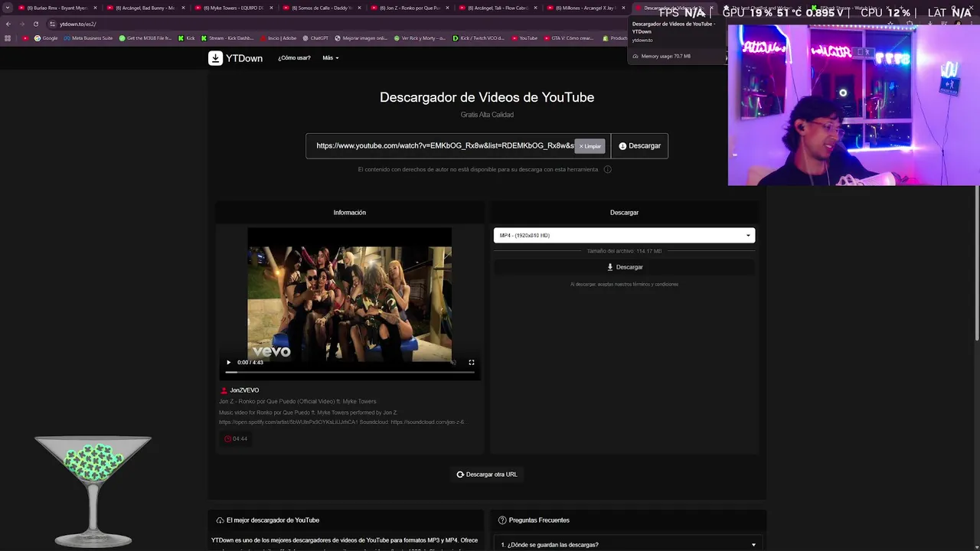Open the apps grid in bookmarks bar
The height and width of the screenshot is (551, 980).
point(8,38)
